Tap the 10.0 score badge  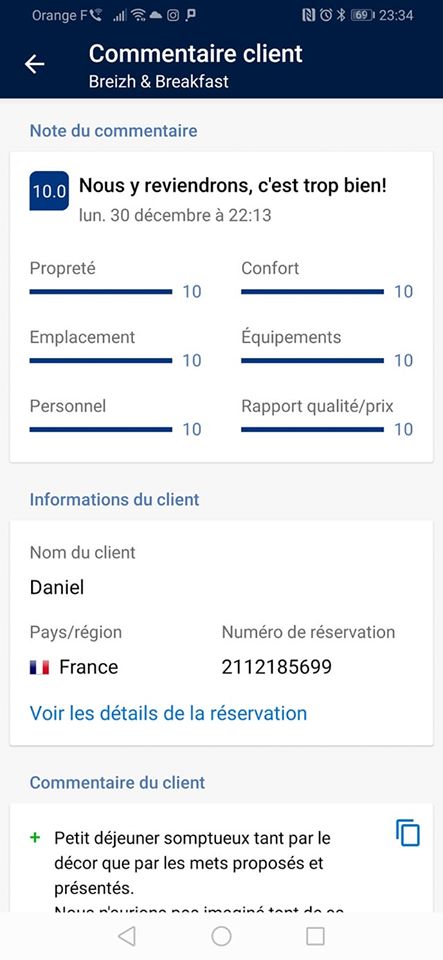[x=49, y=191]
